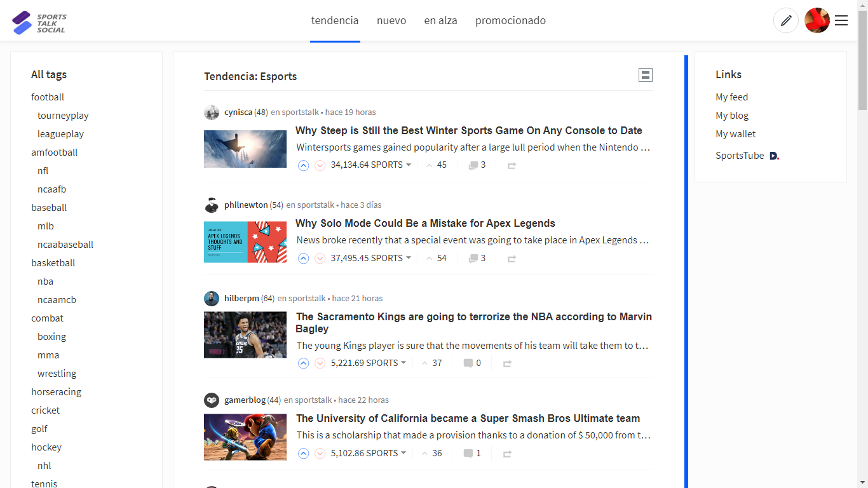Screen dimensions: 868x488
Task: Click gamerblog's author avatar
Action: [x=212, y=400]
